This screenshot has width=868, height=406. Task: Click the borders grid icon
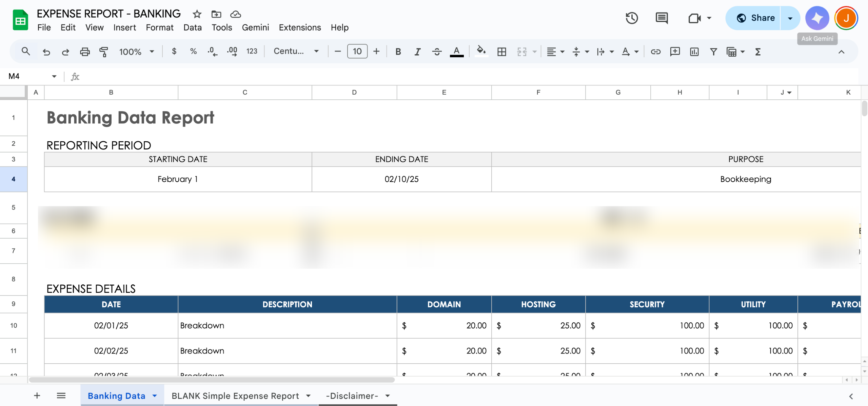[501, 52]
